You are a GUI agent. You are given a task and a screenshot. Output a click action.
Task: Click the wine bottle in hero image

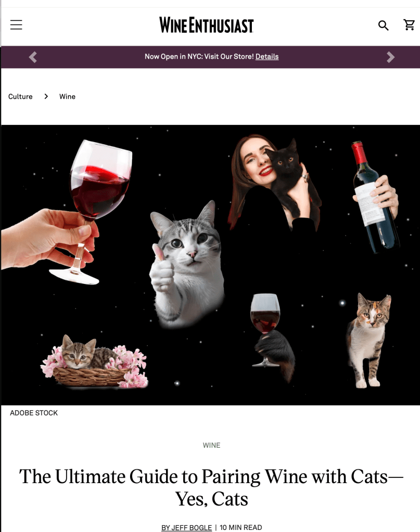tap(375, 198)
